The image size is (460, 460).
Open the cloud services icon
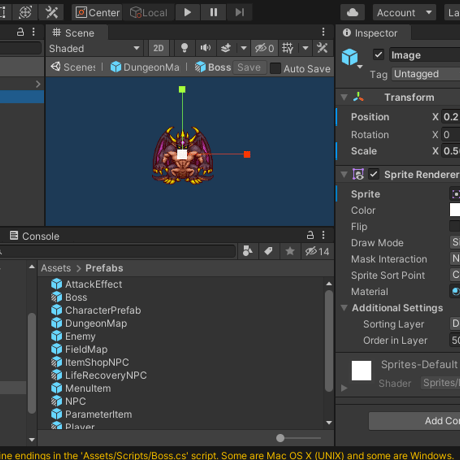[x=352, y=13]
